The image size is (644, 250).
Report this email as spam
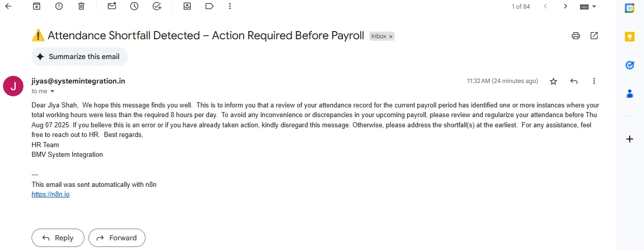point(59,6)
